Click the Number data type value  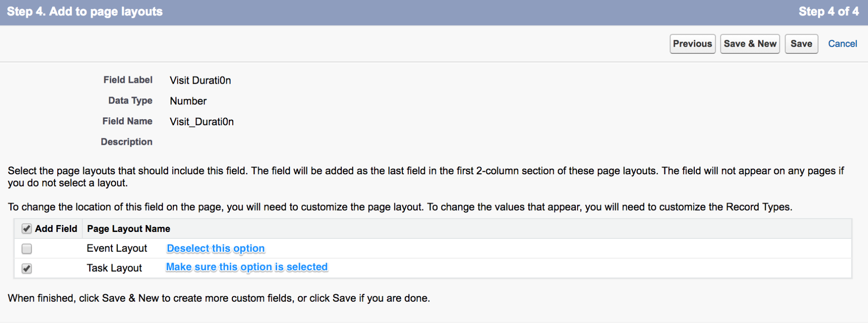pos(188,101)
